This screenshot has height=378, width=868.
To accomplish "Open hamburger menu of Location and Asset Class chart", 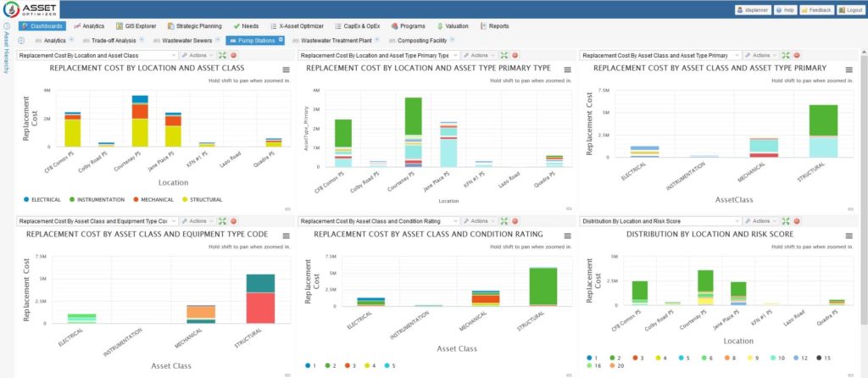I will 286,70.
